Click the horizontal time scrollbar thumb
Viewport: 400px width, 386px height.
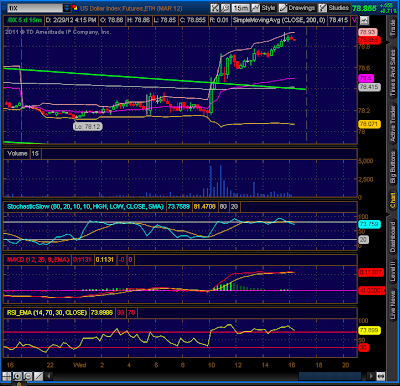coord(329,376)
